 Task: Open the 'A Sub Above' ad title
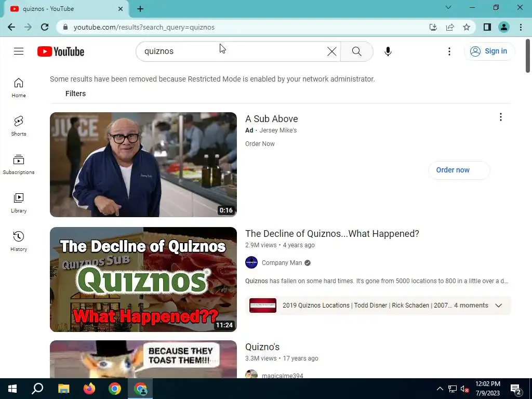coord(271,119)
